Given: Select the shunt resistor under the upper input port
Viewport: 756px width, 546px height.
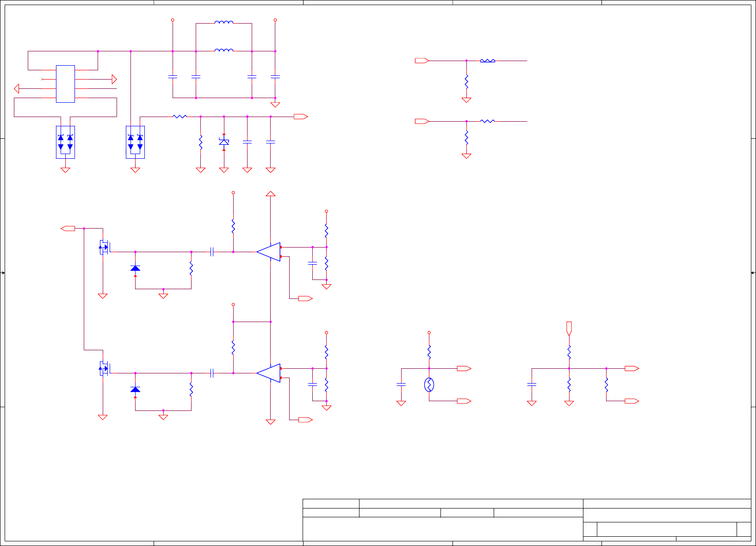Looking at the screenshot, I should [466, 81].
